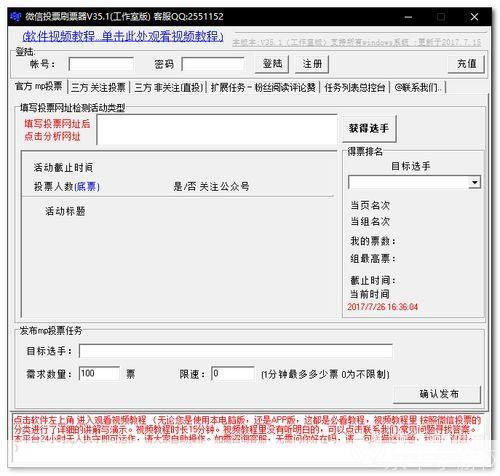This screenshot has height=476, width=500.
Task: Close the window
Action: [474, 17]
